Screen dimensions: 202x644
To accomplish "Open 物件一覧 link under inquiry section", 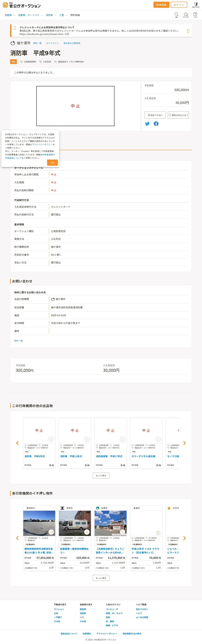I will [x=19, y=341].
